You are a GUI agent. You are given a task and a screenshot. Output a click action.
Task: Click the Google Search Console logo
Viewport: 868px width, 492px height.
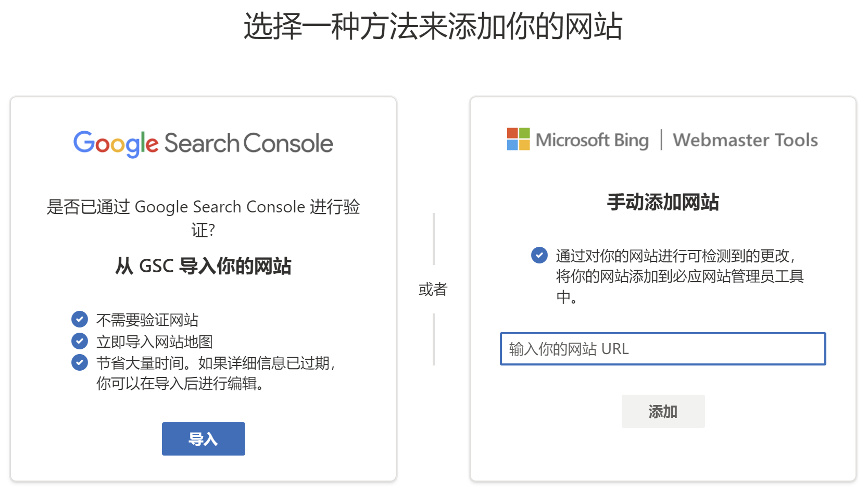coord(203,143)
